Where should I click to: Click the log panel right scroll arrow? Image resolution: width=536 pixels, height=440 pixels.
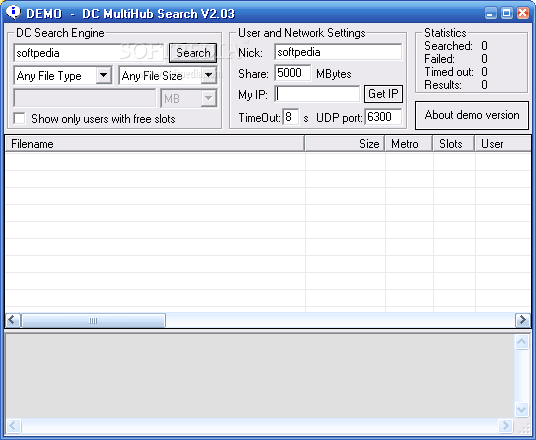pos(506,426)
